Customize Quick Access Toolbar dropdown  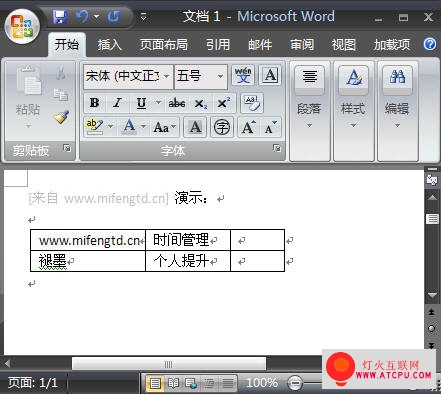click(x=144, y=16)
